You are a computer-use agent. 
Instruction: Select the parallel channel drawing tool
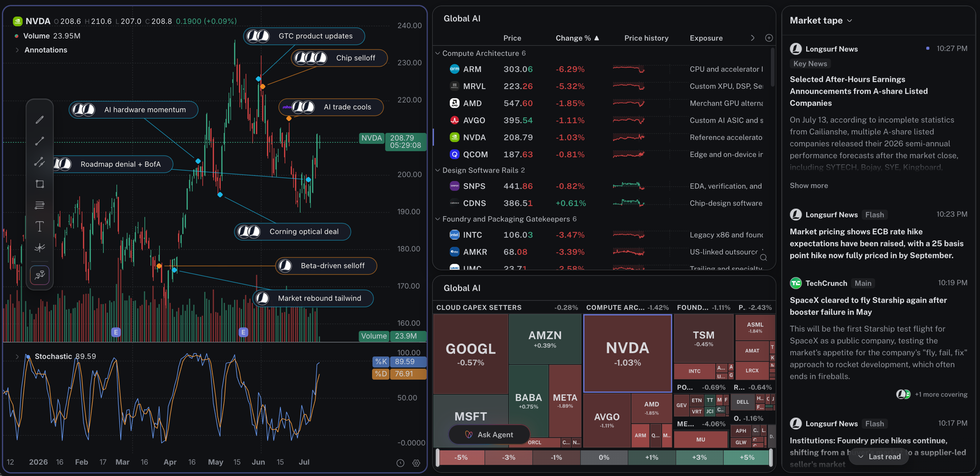pyautogui.click(x=40, y=162)
